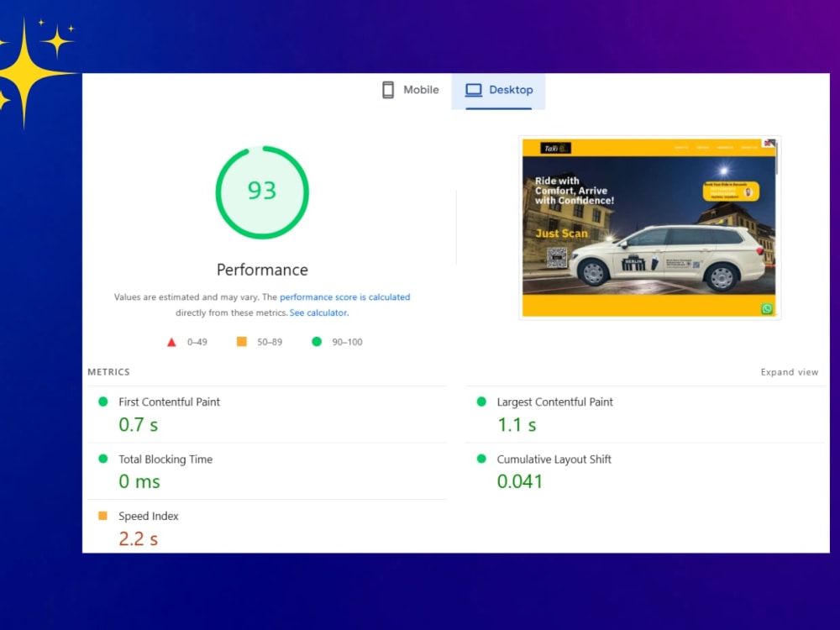Screen dimensions: 840x630
Task: Click the Cumulative Layout Shift label
Action: (x=554, y=459)
